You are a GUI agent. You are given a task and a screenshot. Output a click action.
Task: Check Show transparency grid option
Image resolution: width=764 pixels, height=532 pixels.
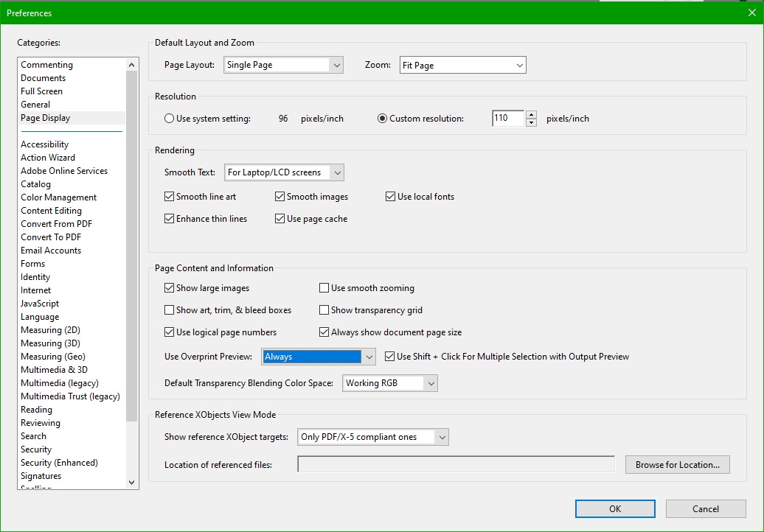(x=324, y=310)
